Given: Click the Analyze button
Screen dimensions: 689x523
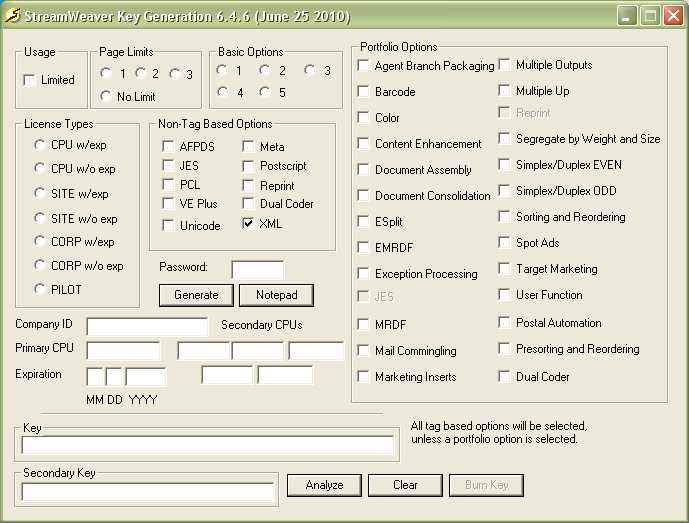Looking at the screenshot, I should pos(324,485).
